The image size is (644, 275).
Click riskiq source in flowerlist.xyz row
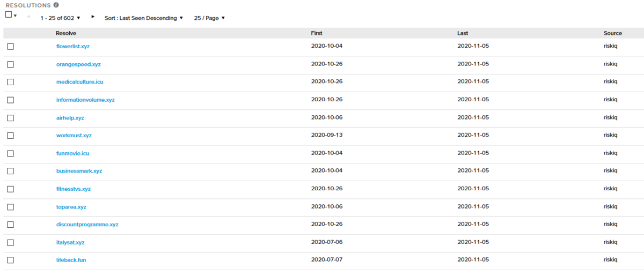point(611,46)
